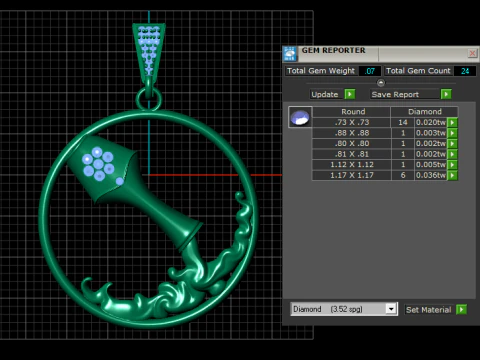Click the quantity cell showing 6

pos(403,175)
